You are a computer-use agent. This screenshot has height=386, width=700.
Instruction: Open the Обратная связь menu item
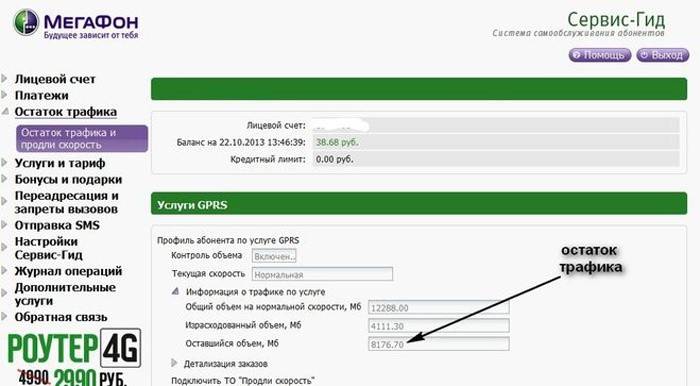61,317
